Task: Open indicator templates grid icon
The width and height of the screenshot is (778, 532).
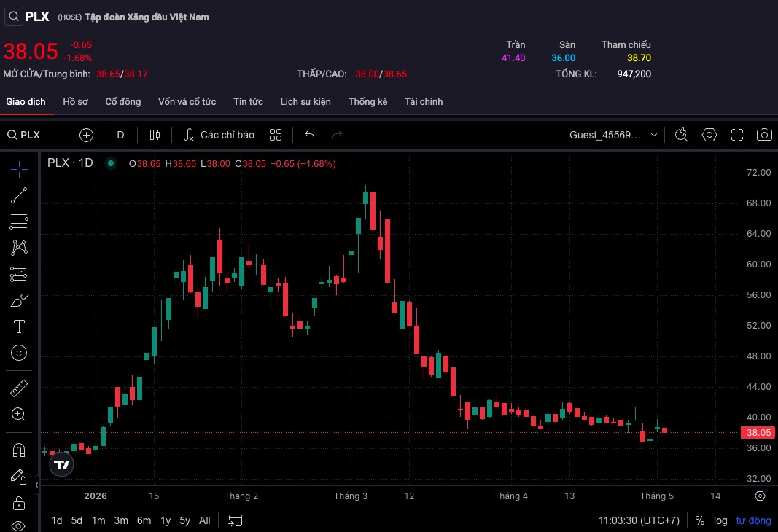Action: pyautogui.click(x=276, y=135)
